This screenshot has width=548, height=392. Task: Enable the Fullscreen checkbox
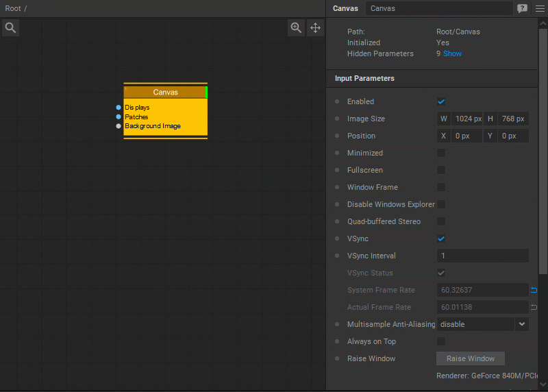coord(441,170)
